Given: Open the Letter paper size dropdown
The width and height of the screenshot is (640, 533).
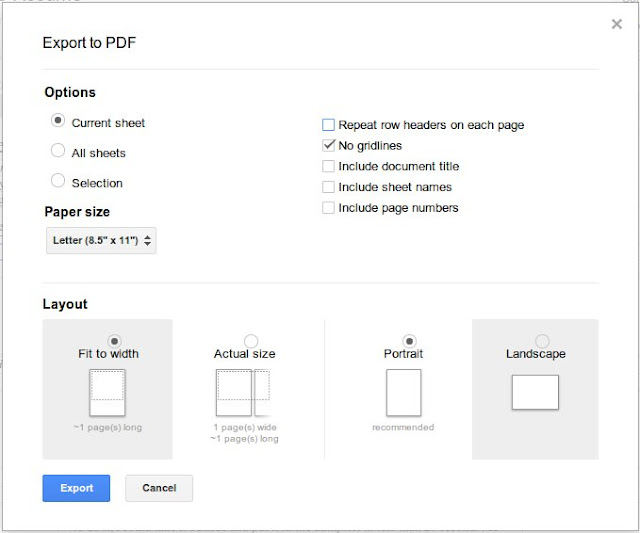Looking at the screenshot, I should point(101,240).
